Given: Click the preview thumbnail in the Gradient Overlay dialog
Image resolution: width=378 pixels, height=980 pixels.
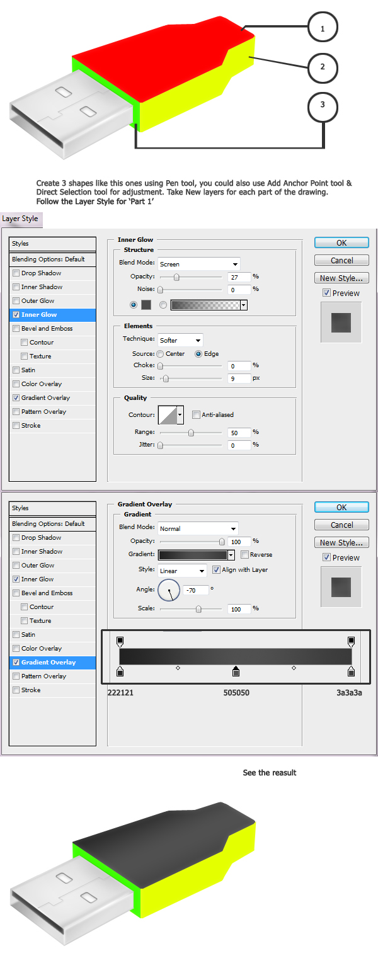Looking at the screenshot, I should (x=341, y=587).
